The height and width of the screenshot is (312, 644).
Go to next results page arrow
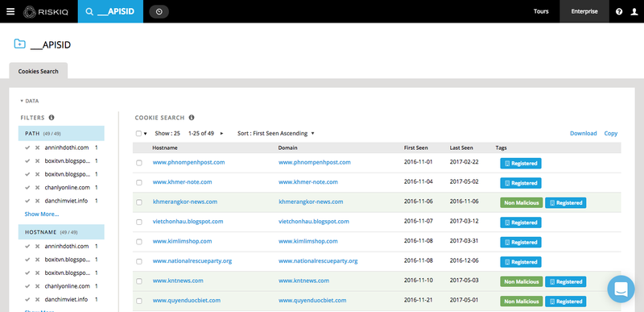pos(222,133)
